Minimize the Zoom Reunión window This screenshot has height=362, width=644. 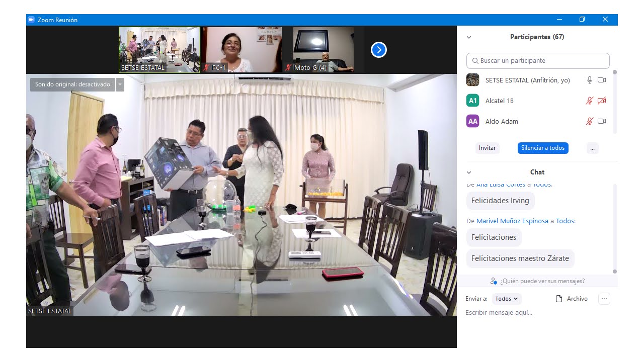(559, 20)
